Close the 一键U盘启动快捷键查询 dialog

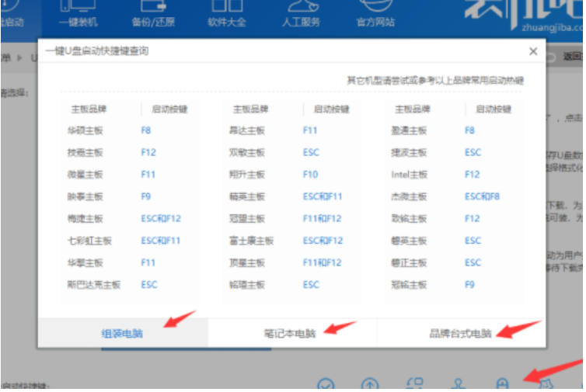coord(533,51)
